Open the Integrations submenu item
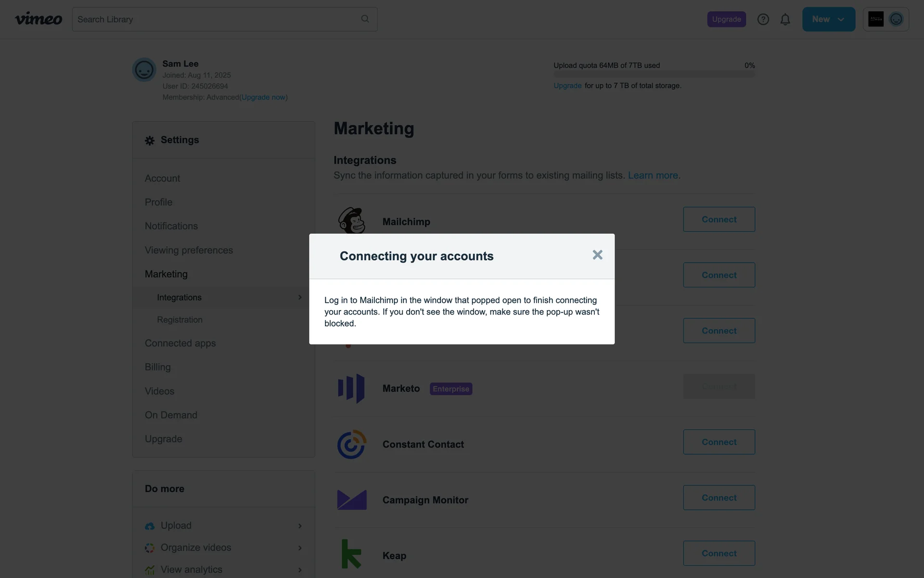 179,298
